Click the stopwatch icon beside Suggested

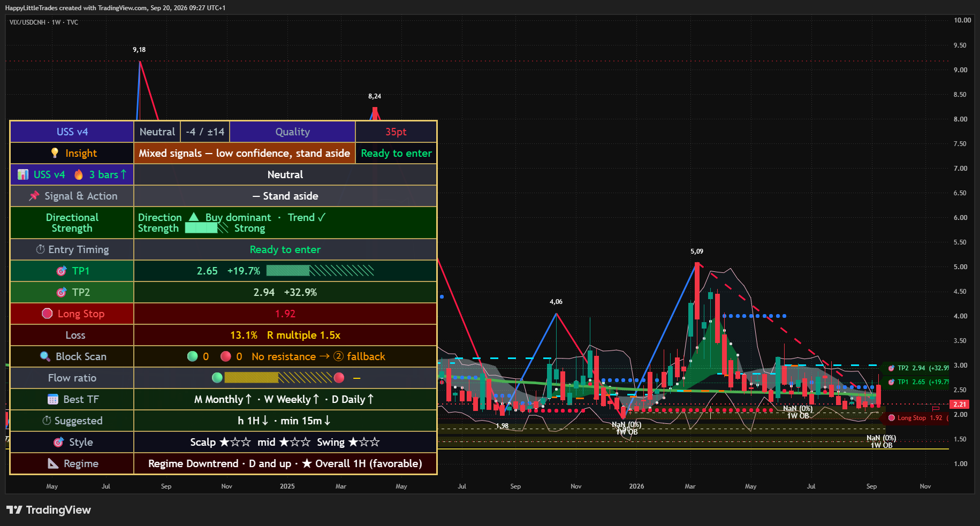(47, 421)
